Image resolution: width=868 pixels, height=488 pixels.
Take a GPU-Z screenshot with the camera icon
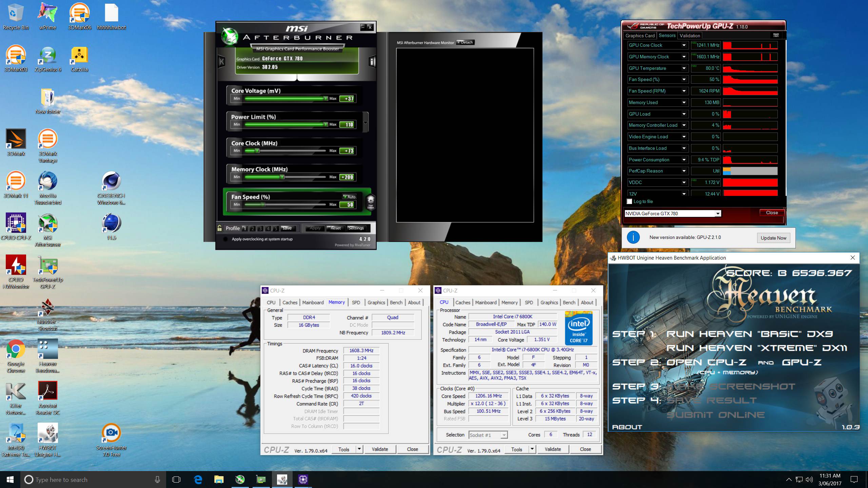click(x=776, y=35)
